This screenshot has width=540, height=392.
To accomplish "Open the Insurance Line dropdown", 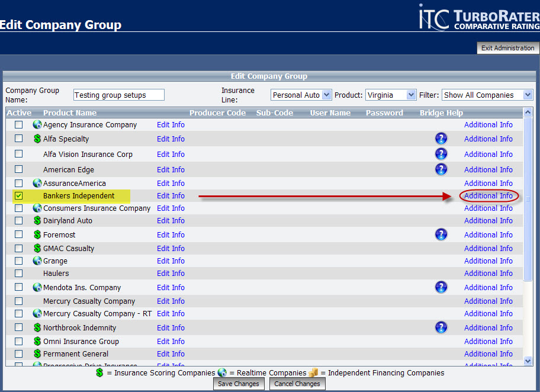I will point(301,95).
